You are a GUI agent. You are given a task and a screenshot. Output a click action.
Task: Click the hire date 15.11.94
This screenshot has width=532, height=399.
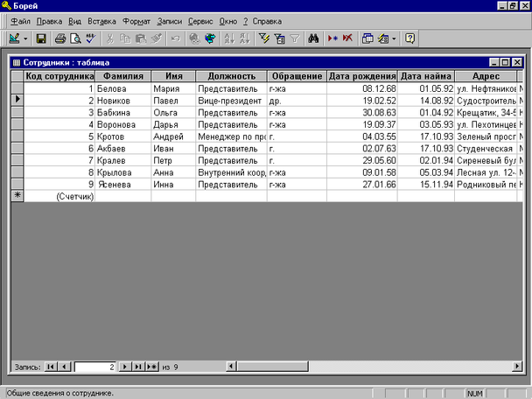[426, 185]
